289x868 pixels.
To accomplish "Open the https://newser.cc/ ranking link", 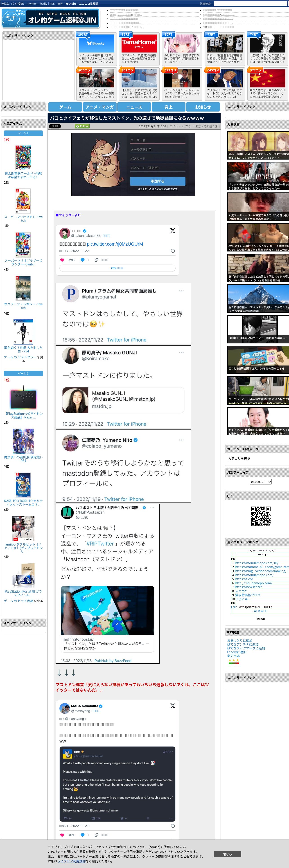I will (x=248, y=587).
